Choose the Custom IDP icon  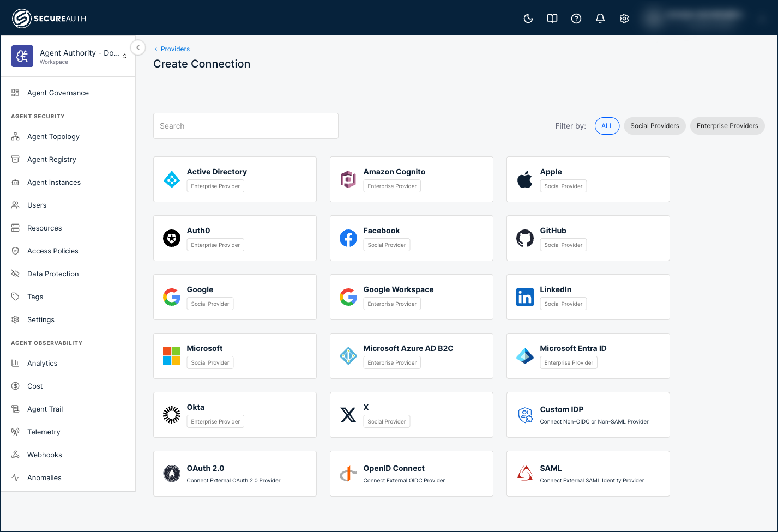(x=525, y=415)
